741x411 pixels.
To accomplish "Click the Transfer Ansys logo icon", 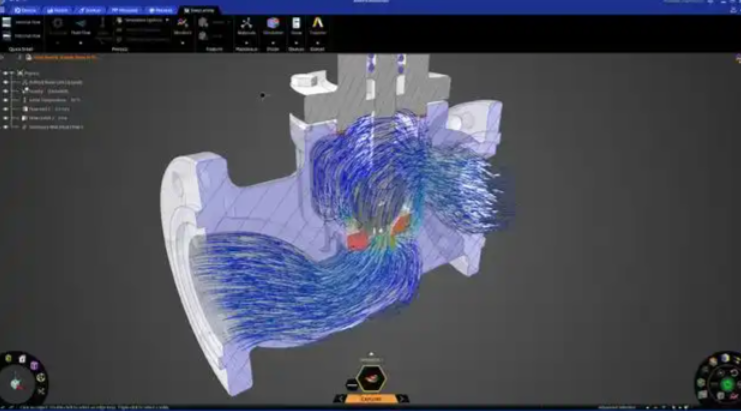I will (318, 24).
